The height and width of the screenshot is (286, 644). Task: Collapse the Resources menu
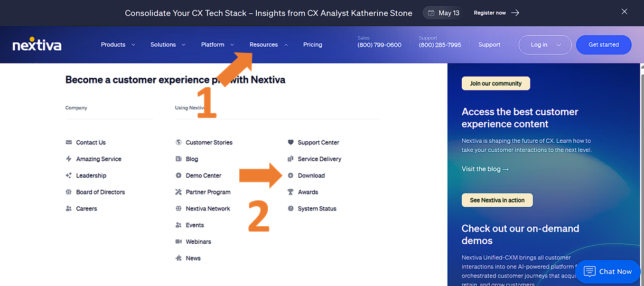tap(268, 45)
